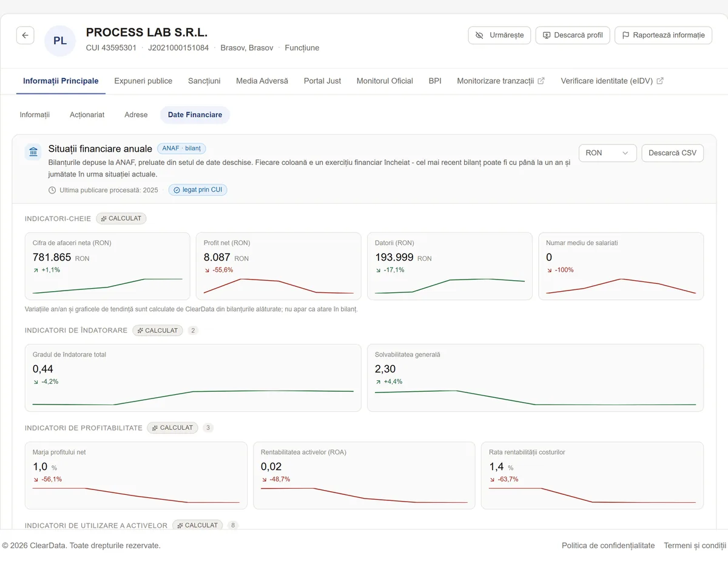Click the Profit net (RON) card
The width and height of the screenshot is (728, 561).
278,266
